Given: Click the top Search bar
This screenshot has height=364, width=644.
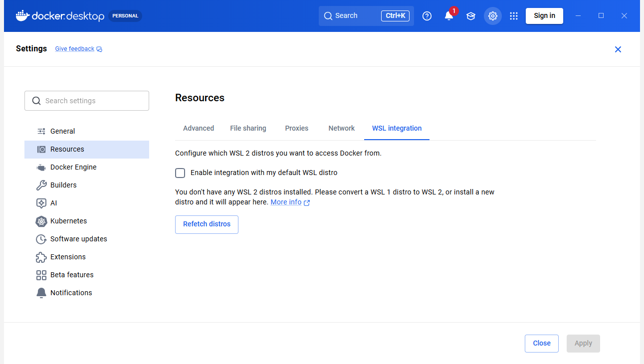Looking at the screenshot, I should [x=366, y=16].
